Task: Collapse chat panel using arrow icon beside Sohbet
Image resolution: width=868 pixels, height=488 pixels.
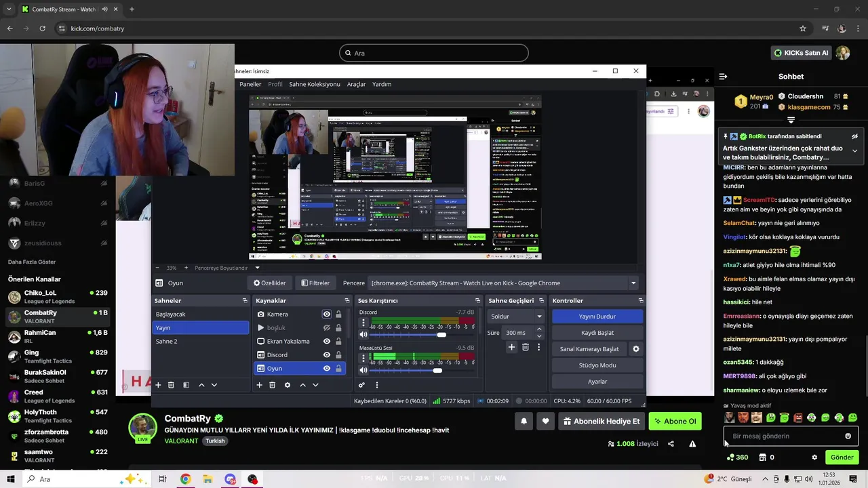Action: [723, 77]
